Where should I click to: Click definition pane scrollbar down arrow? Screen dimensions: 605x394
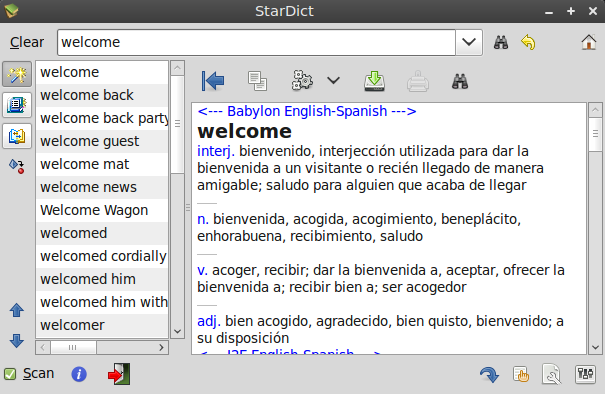pos(595,348)
